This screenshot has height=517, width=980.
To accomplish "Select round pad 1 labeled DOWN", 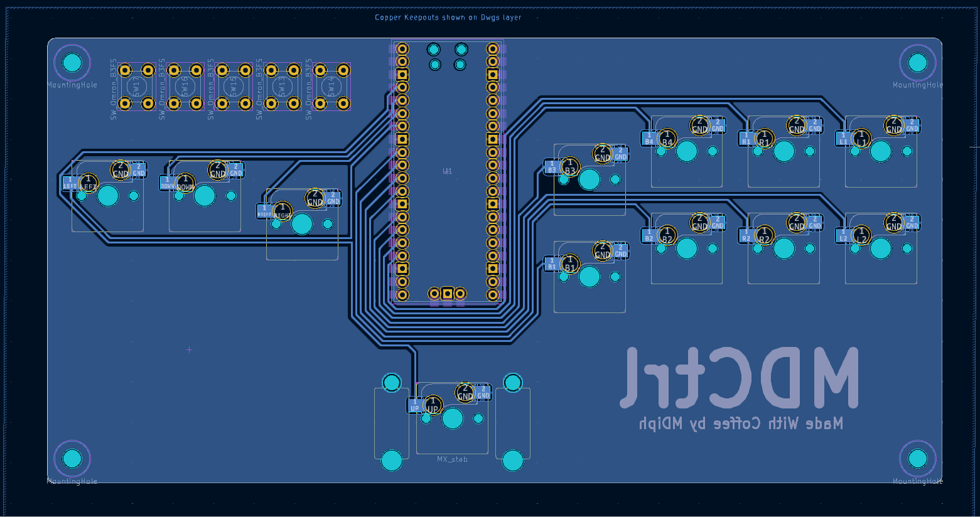I will [x=185, y=183].
